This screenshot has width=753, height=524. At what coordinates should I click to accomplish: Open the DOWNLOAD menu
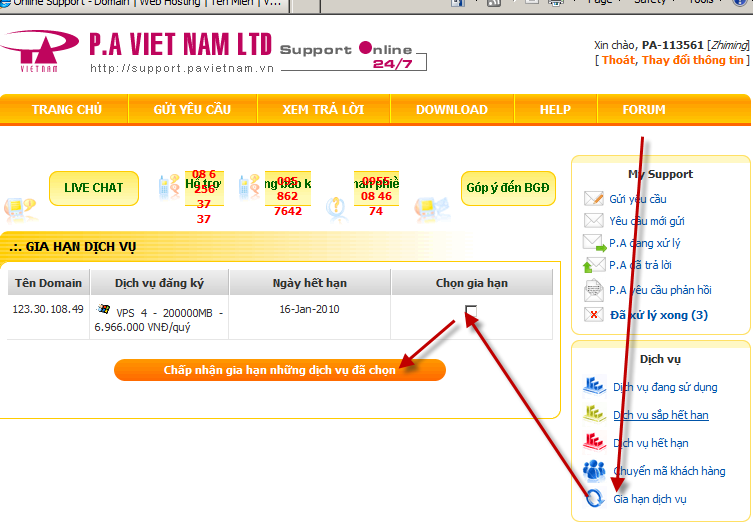tap(452, 110)
